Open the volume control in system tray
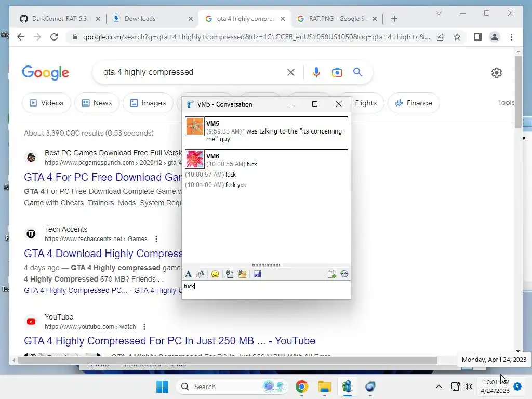This screenshot has width=532, height=399. pos(468,387)
